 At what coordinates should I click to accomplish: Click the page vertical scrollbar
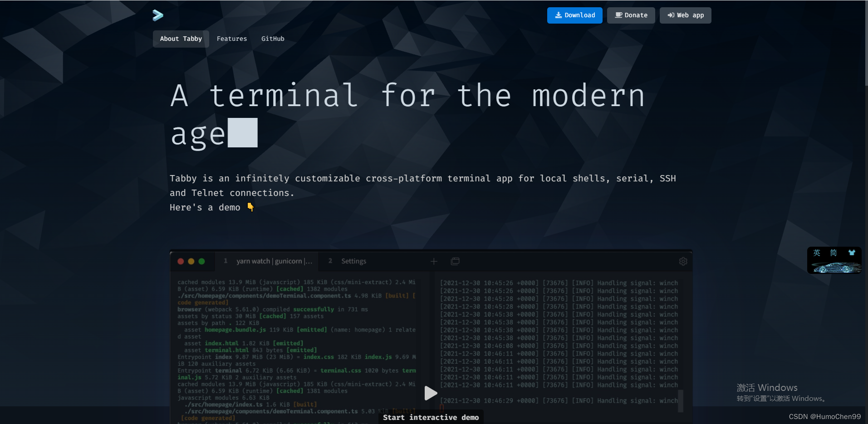[866, 43]
